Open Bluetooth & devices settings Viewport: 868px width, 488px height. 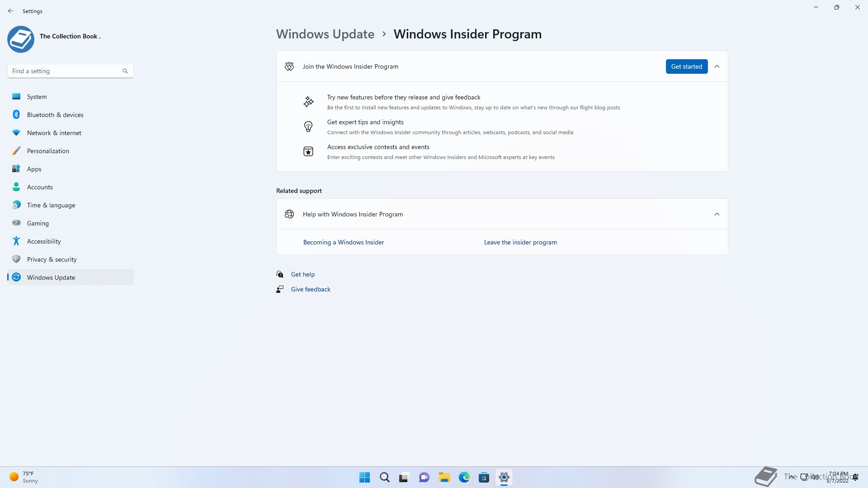click(x=71, y=115)
